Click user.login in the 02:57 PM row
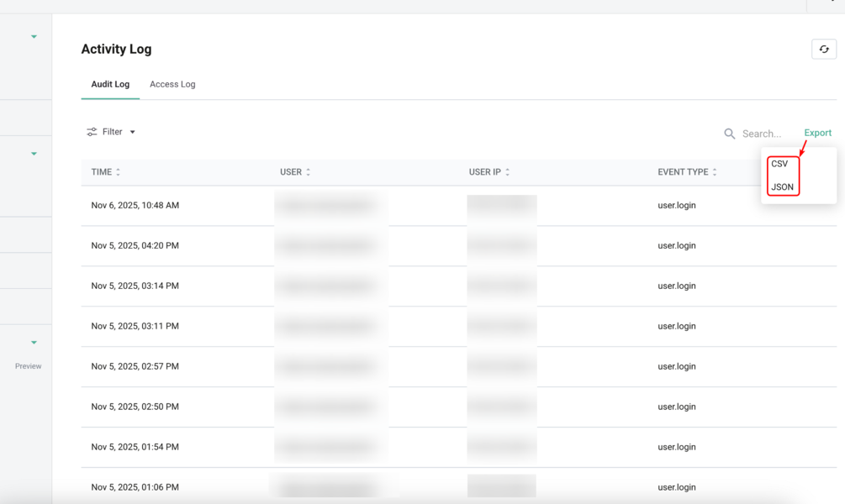The width and height of the screenshot is (845, 504). pyautogui.click(x=676, y=366)
